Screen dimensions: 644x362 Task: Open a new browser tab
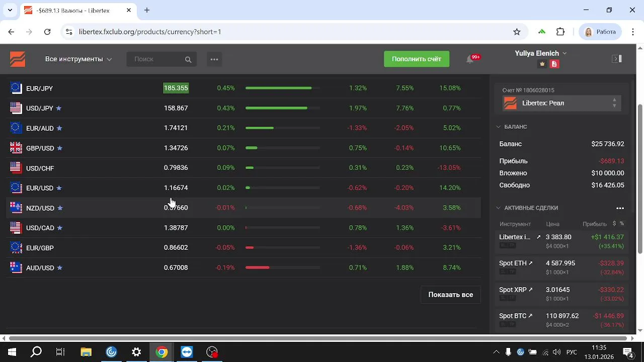click(147, 10)
